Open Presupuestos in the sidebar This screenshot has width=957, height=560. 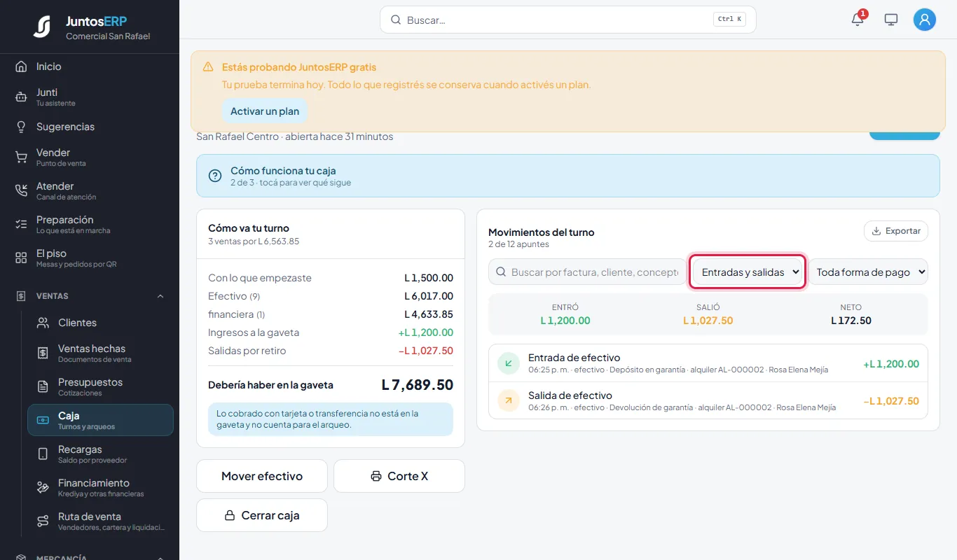(100, 387)
